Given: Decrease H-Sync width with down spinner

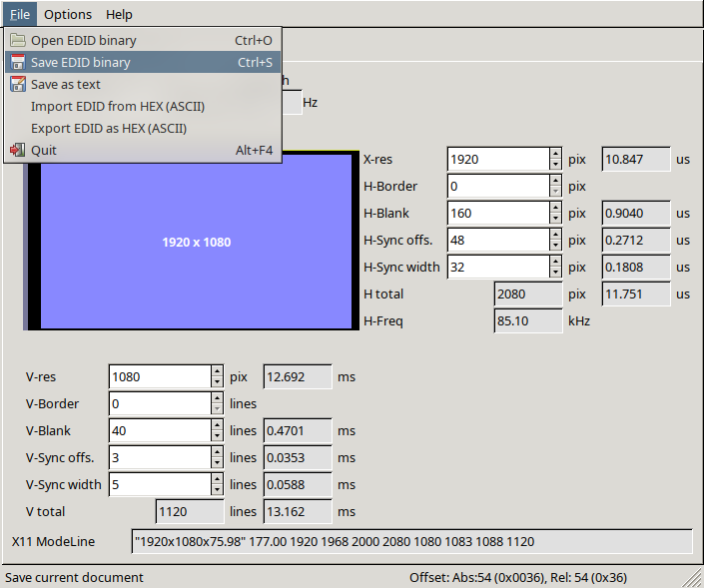Looking at the screenshot, I should [x=556, y=273].
